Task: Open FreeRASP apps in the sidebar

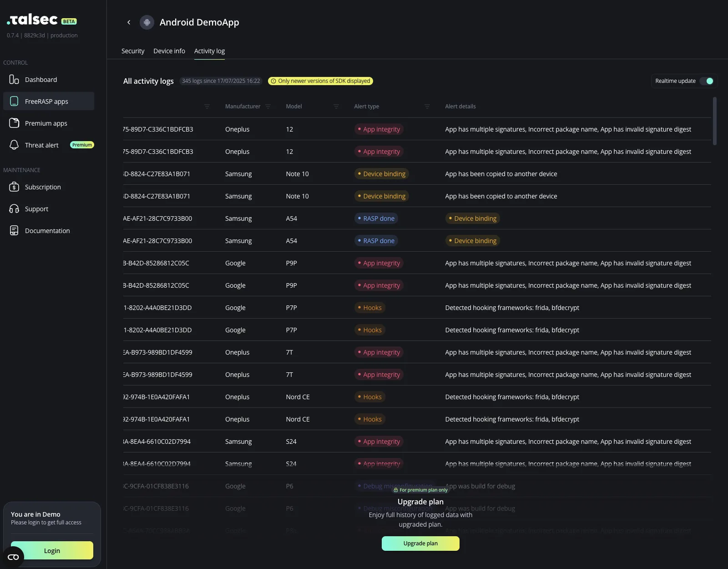Action: (49, 101)
